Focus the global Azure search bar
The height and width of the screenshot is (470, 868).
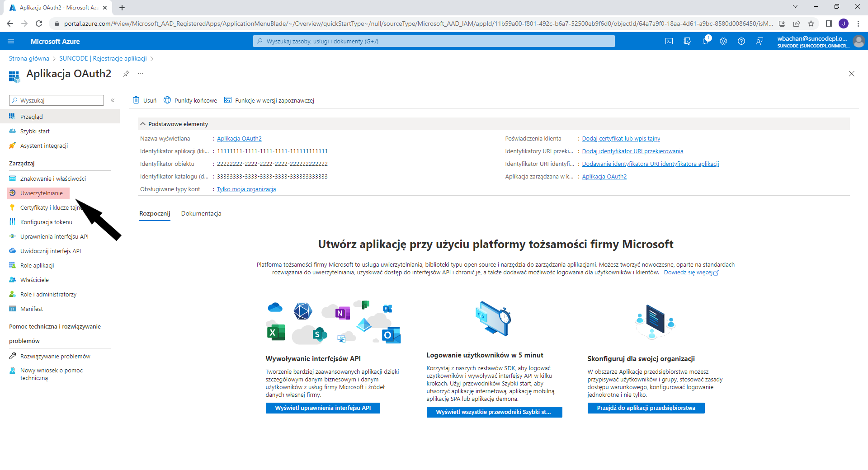pos(434,41)
